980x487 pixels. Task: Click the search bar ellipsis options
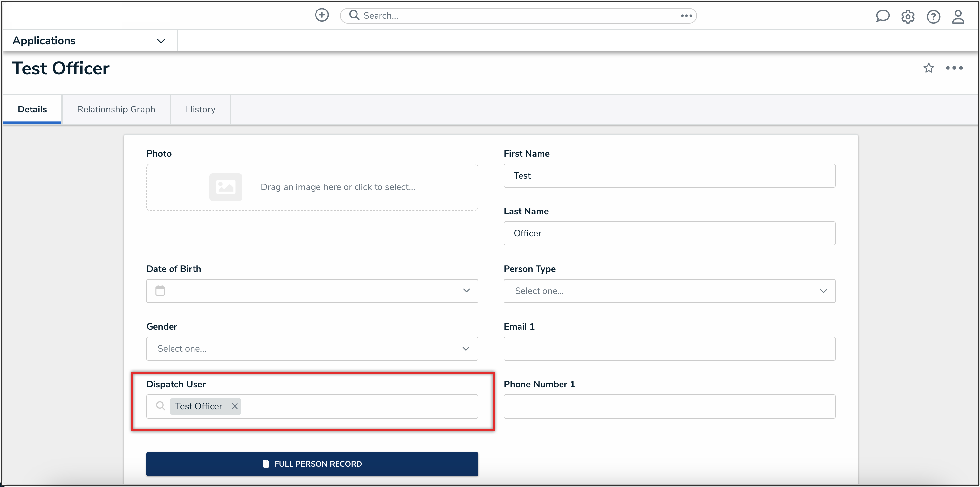[686, 16]
